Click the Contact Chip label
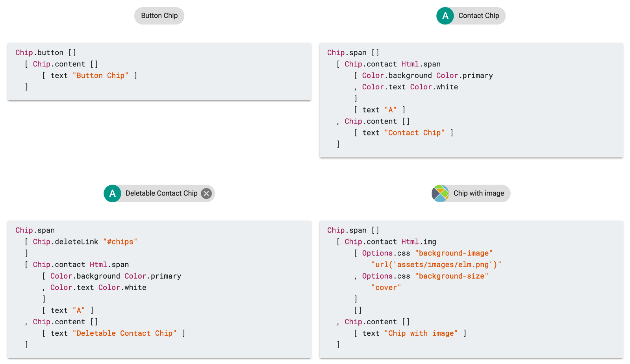Image resolution: width=630 pixels, height=364 pixels. 478,16
